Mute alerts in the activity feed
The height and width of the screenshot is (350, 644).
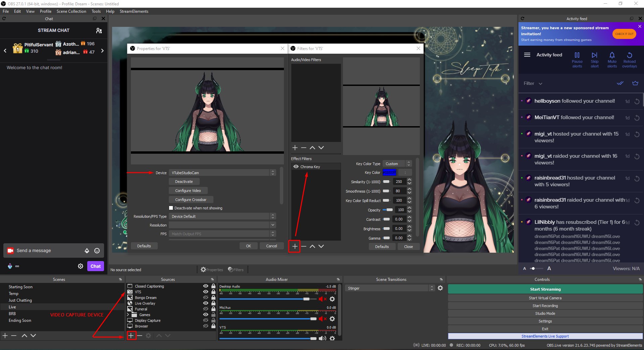pos(612,59)
